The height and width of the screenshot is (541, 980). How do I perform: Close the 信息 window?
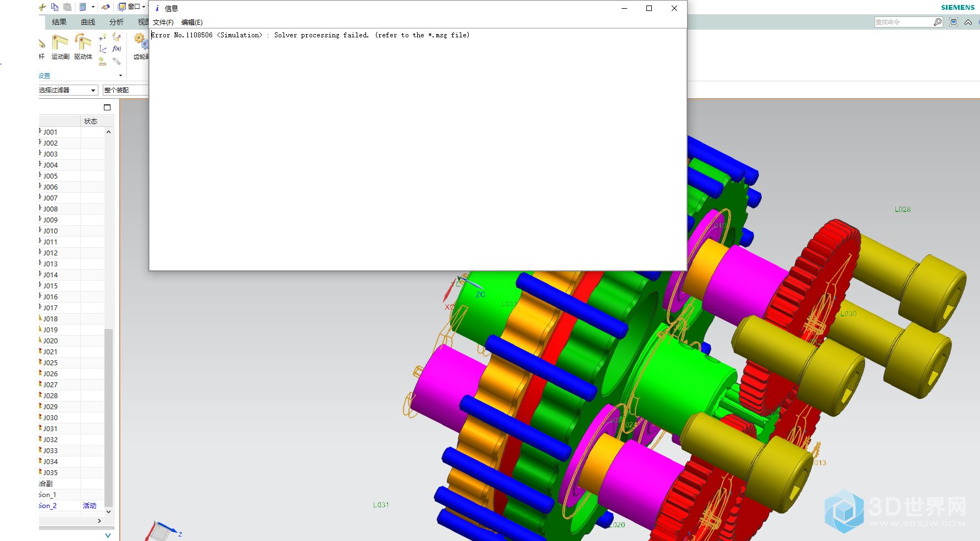(x=674, y=8)
